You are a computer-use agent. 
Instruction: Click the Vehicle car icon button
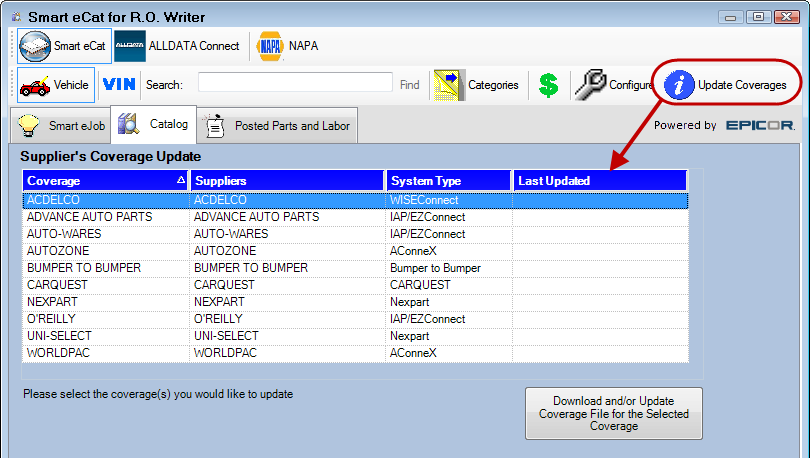[x=56, y=85]
